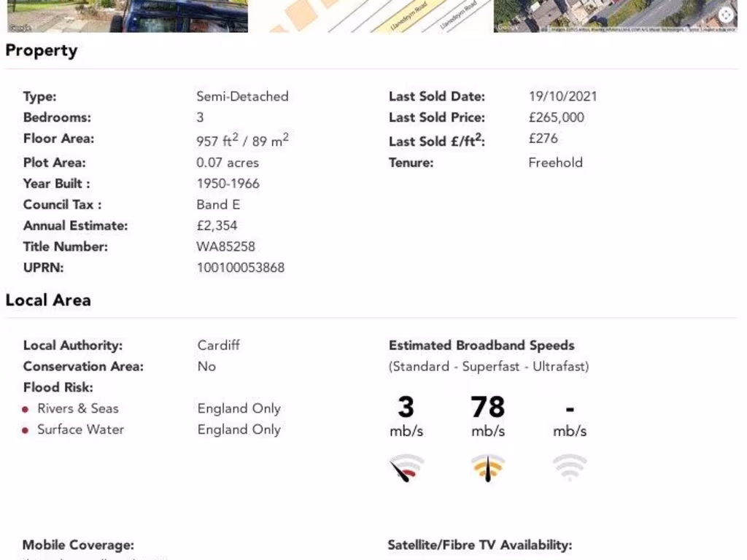Click the 78 mb/s superfast speed value
Viewport: 747px width, 560px height.
pyautogui.click(x=488, y=407)
